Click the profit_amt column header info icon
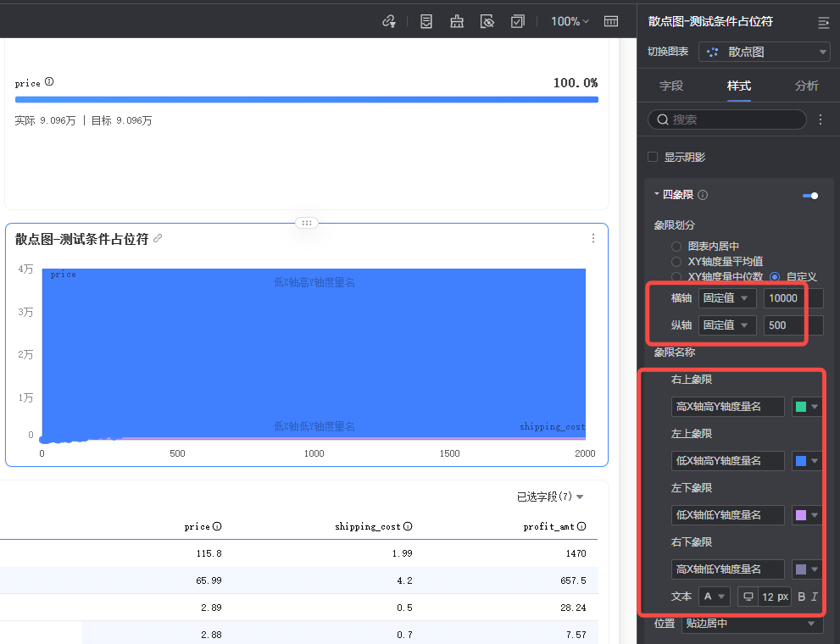Viewport: 840px width, 644px height. tap(581, 526)
